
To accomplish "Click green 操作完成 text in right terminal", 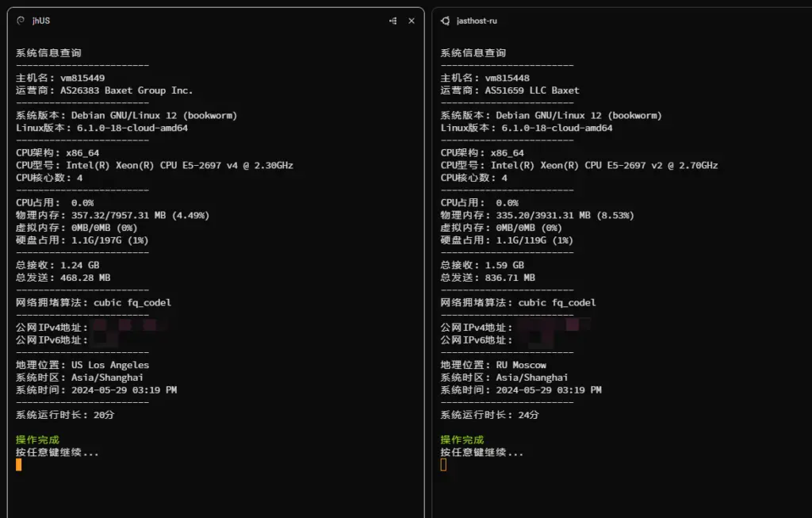I will pyautogui.click(x=462, y=439).
